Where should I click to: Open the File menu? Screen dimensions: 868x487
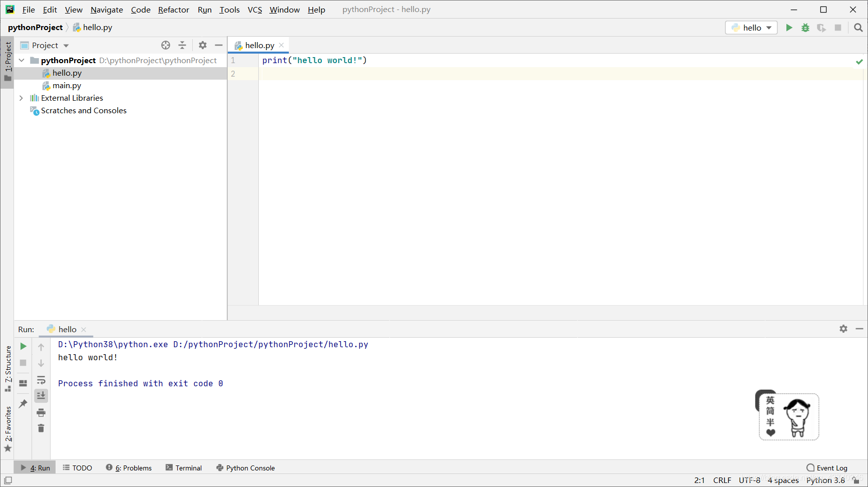[x=29, y=10]
